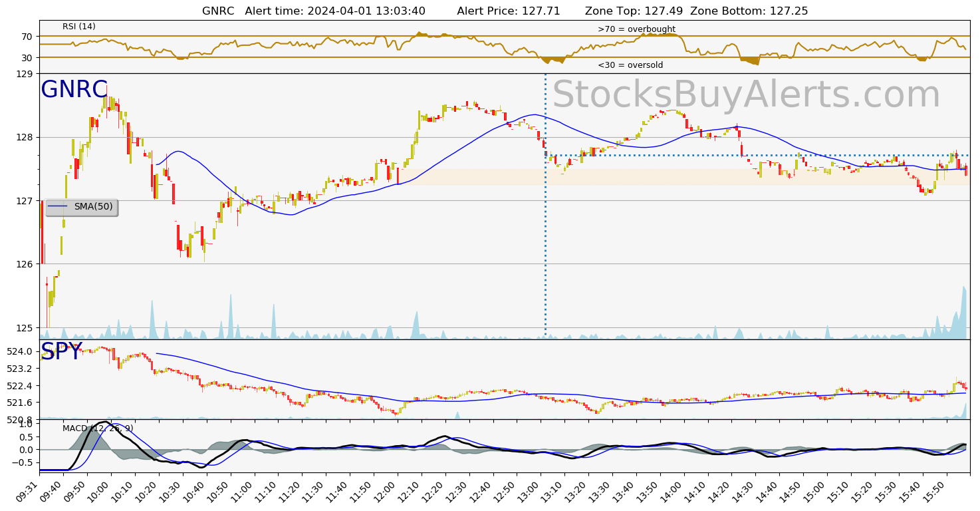Click the MACD 1.0 axis label

tap(25, 424)
